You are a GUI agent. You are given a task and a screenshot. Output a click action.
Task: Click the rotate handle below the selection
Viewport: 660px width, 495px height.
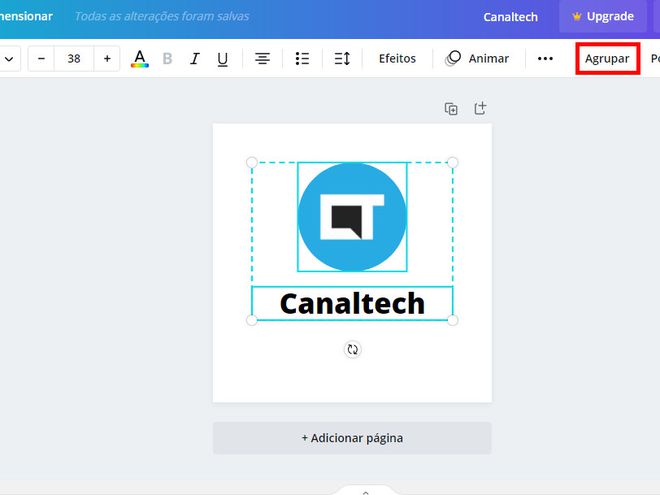pos(353,349)
